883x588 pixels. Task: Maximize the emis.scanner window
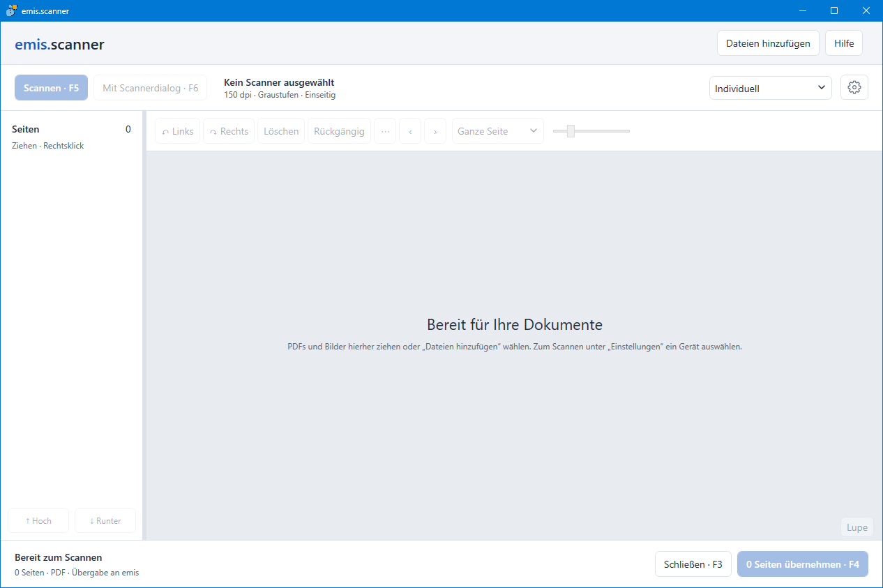(x=834, y=10)
